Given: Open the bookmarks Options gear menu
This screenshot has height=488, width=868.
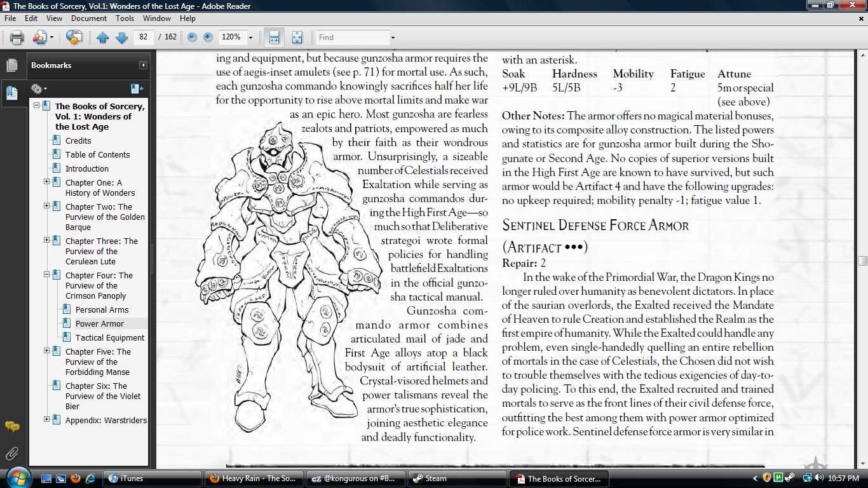Looking at the screenshot, I should [x=39, y=89].
